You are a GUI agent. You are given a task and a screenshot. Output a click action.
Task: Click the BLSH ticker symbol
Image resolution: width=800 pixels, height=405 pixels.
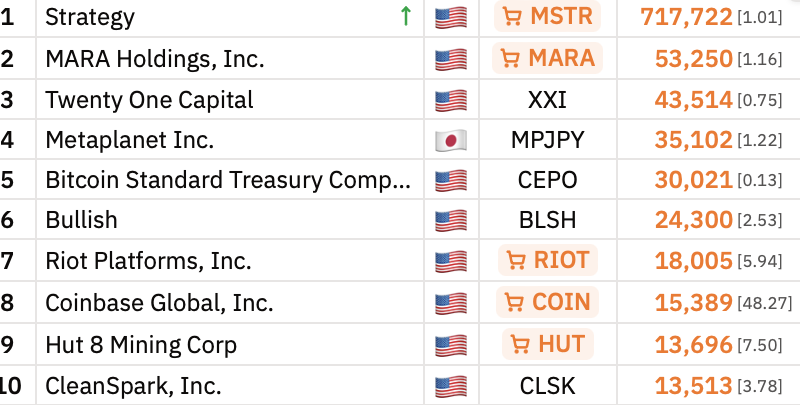tap(546, 221)
